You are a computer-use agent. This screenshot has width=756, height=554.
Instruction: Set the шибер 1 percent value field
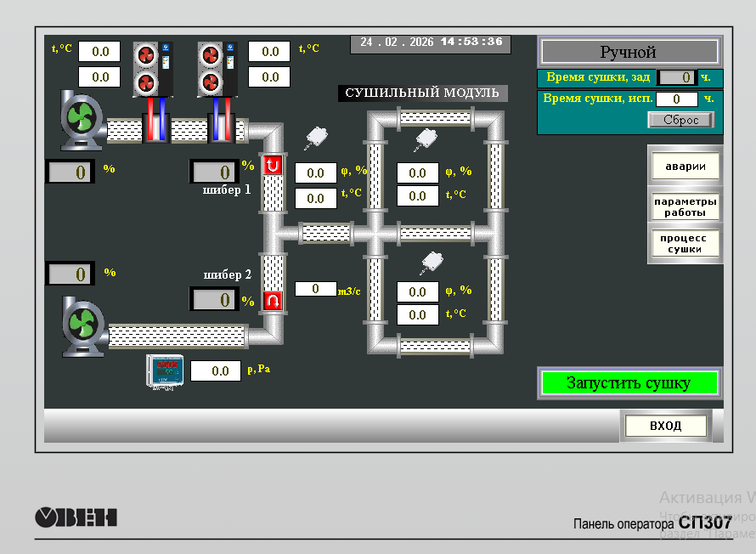(x=213, y=172)
